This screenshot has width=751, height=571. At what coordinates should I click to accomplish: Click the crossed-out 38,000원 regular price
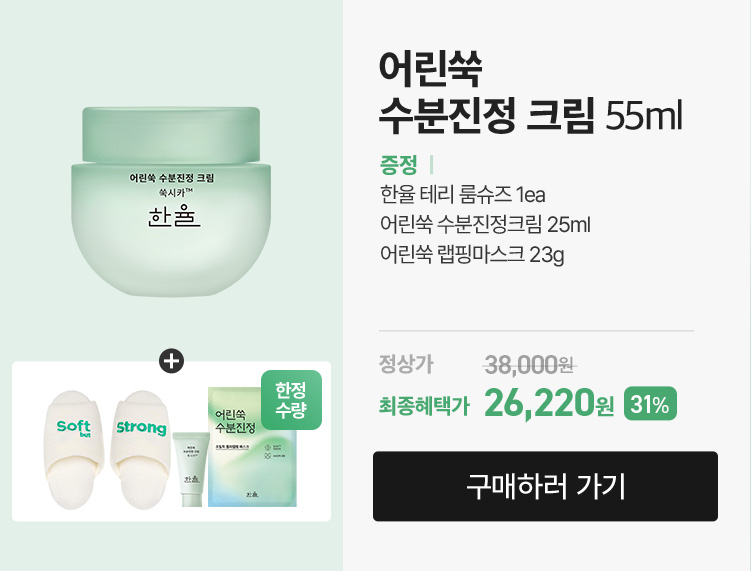pos(529,365)
